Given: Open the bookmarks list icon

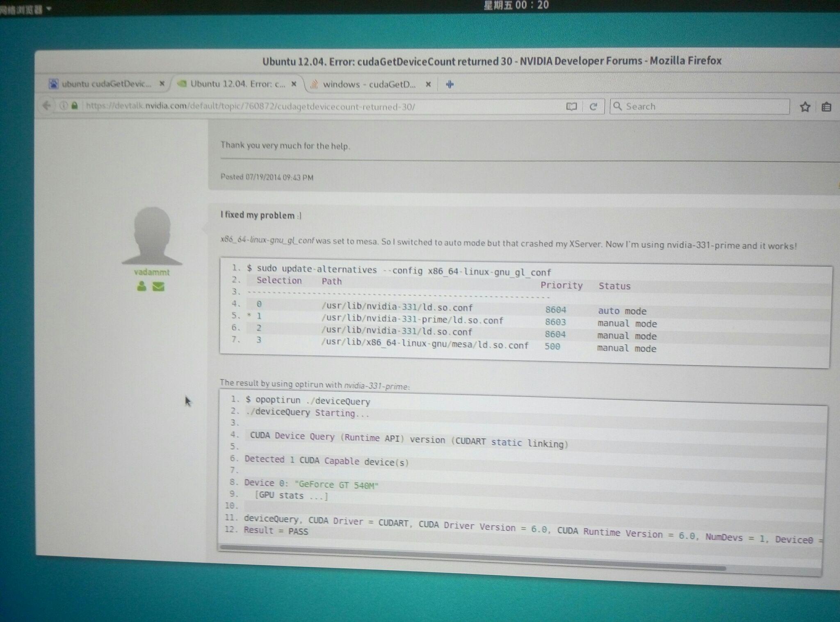Looking at the screenshot, I should point(826,107).
